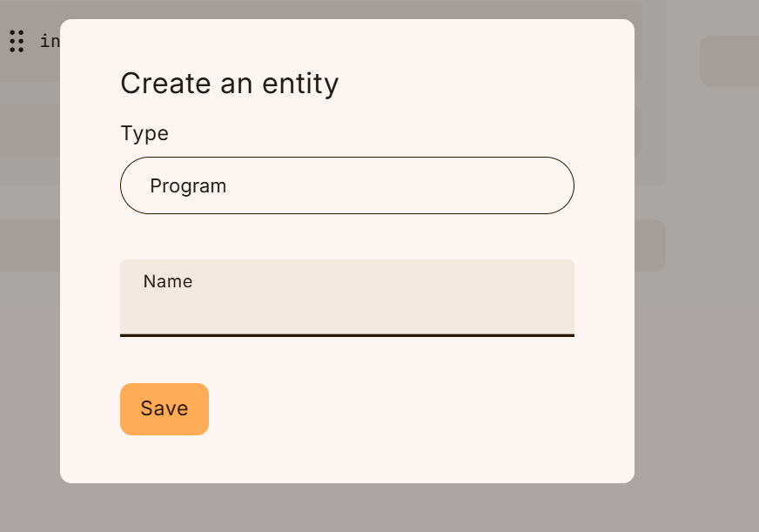Select the "Program" value text in the Type combo box

(x=188, y=185)
